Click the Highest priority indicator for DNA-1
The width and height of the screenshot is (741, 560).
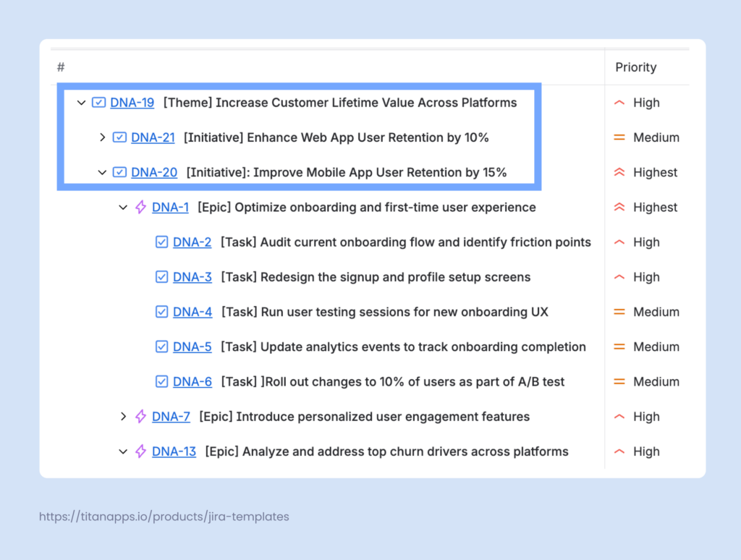620,207
